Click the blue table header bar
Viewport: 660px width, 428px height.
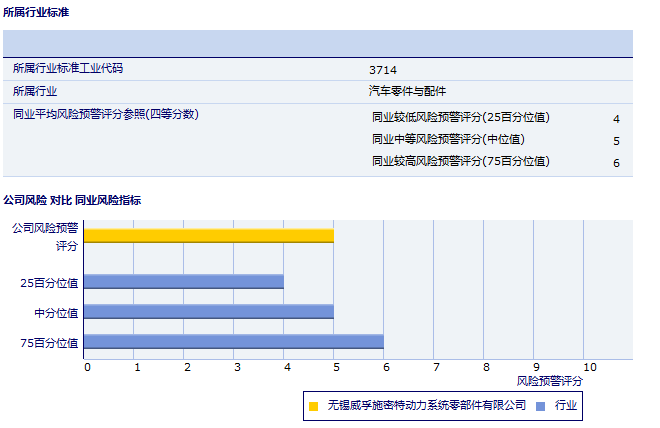tap(317, 44)
